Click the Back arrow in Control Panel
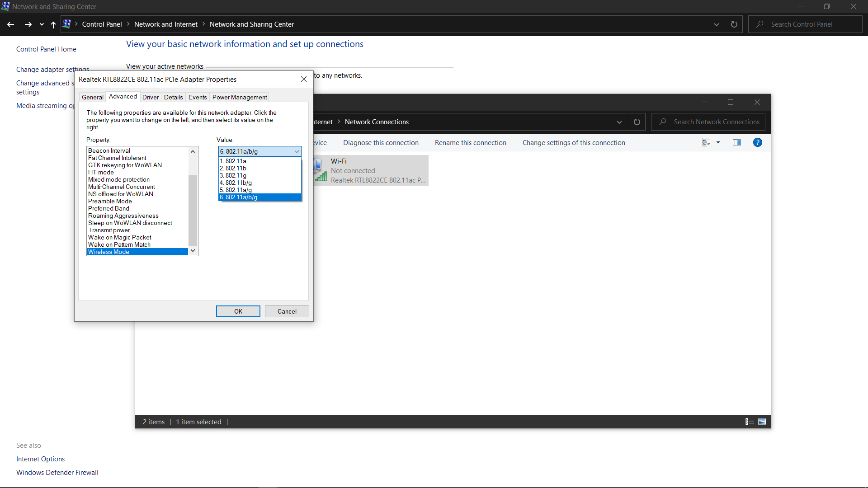Screen dimensions: 868x488 [x=11, y=24]
